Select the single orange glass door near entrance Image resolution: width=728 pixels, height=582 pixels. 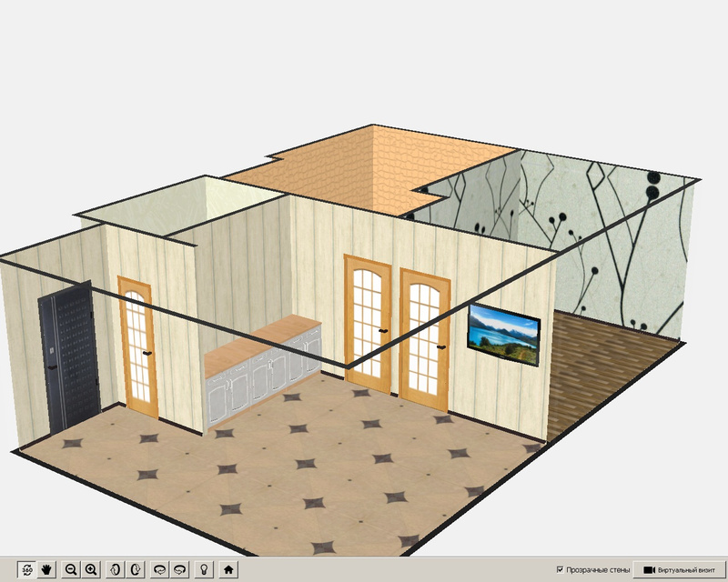click(x=138, y=347)
